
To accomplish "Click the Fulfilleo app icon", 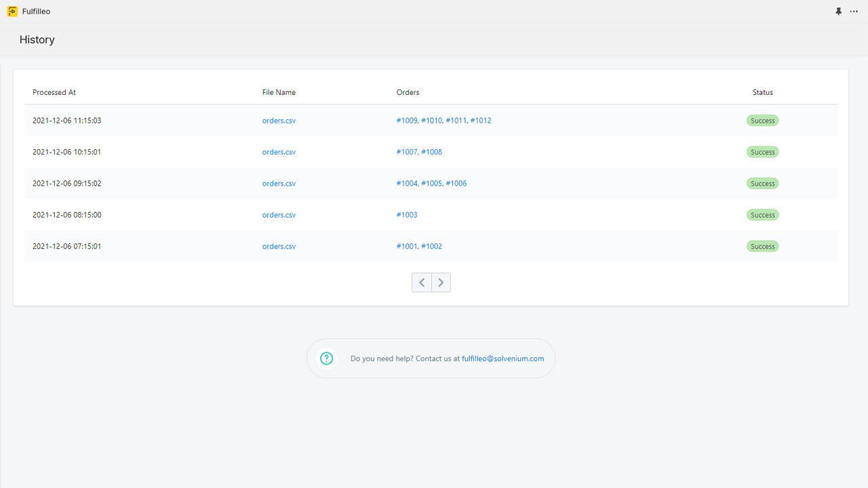I will coord(12,11).
